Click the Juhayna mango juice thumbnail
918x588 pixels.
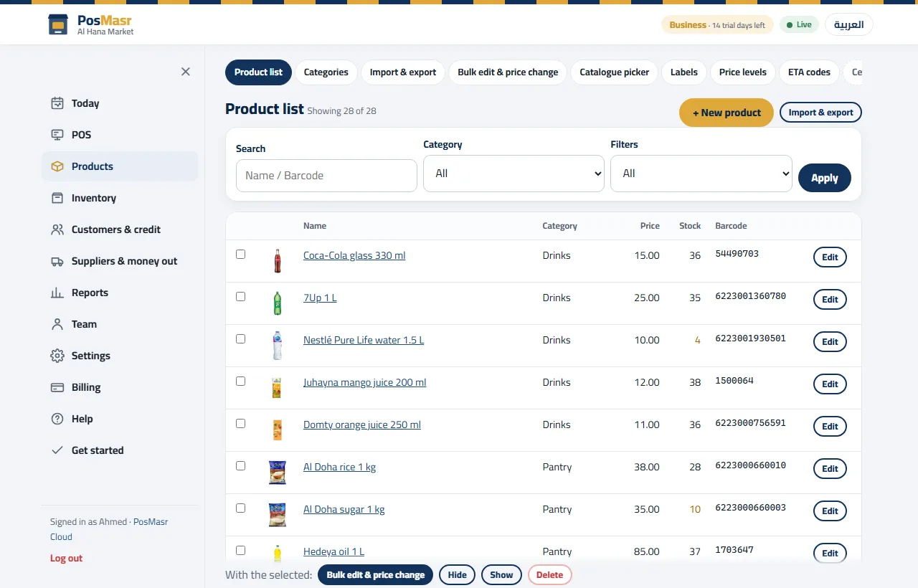coord(277,388)
